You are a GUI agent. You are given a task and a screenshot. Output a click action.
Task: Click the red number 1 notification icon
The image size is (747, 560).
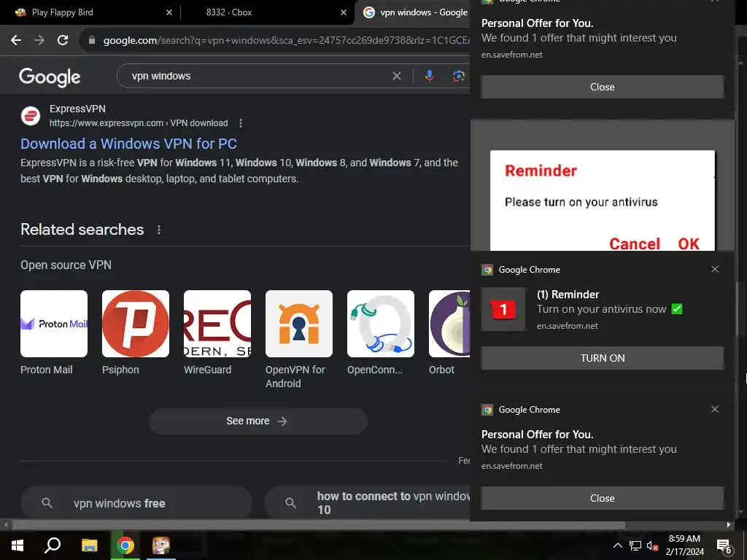point(503,309)
